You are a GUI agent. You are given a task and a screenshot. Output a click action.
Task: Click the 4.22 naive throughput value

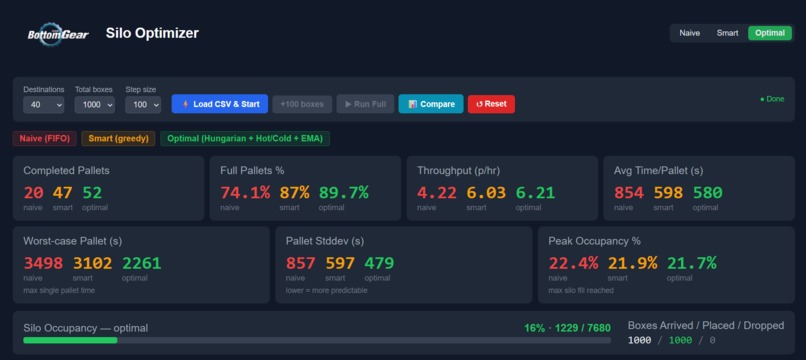click(x=437, y=193)
